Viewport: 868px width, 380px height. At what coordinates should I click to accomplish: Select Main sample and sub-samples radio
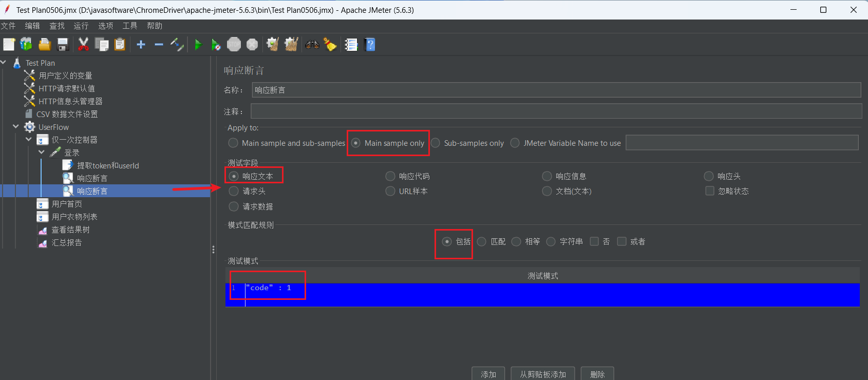tap(233, 143)
